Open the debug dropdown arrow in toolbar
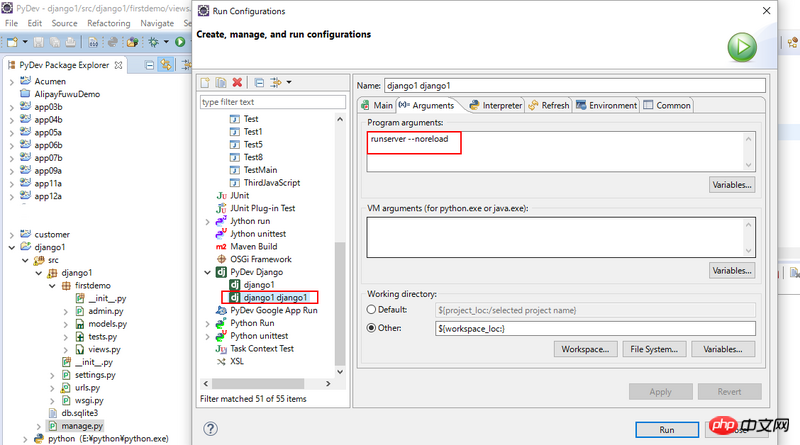Screen dimensions: 800x445 pyautogui.click(x=166, y=42)
